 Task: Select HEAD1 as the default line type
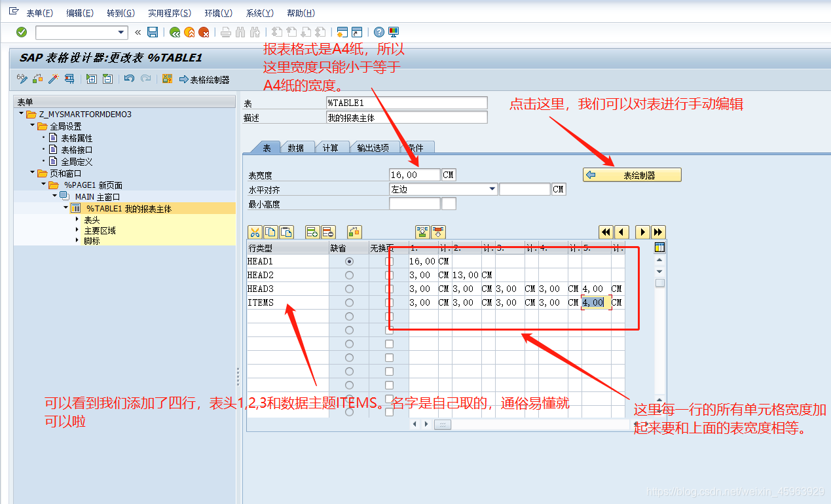pos(349,261)
